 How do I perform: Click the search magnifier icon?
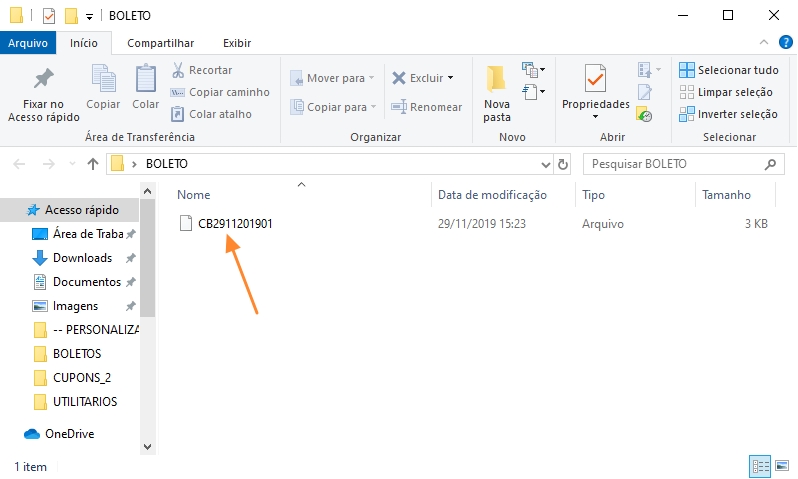point(771,164)
